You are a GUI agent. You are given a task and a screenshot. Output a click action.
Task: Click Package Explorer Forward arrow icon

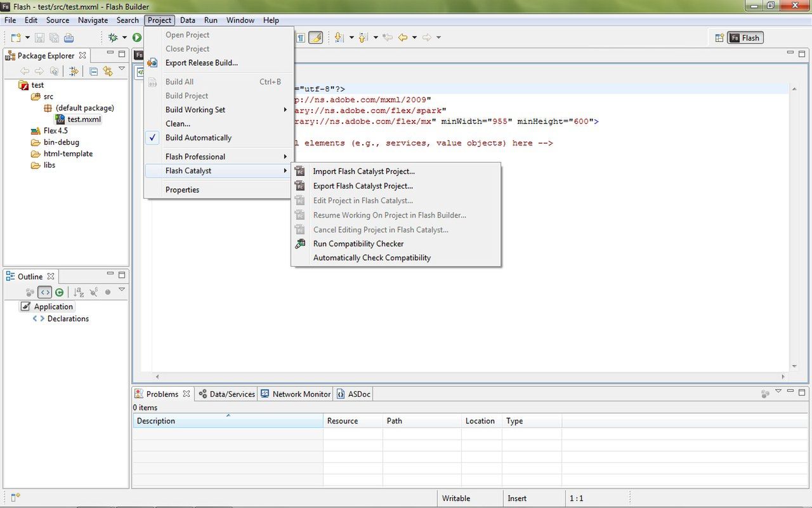(x=39, y=71)
